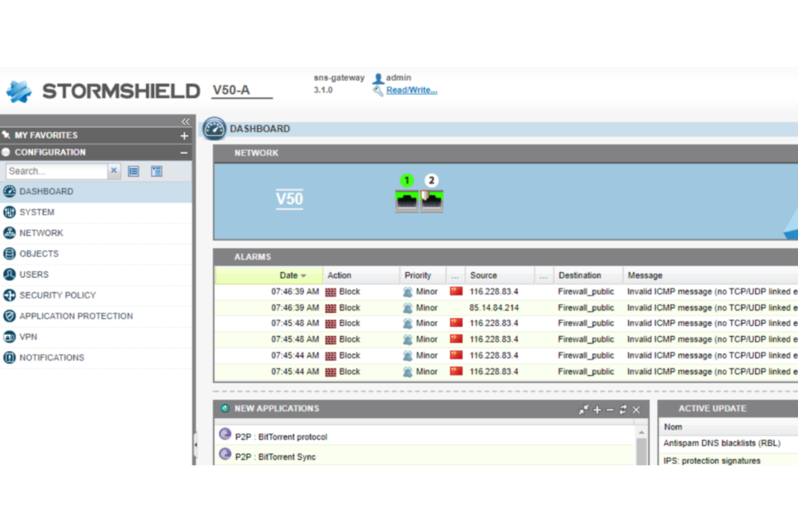Click the sidebar splitter collapse handle
798x532 pixels.
click(195, 445)
